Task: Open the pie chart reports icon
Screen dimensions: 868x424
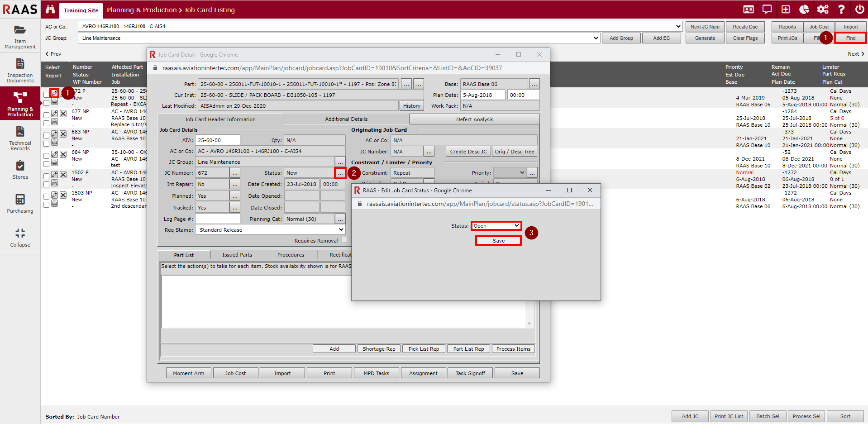Action: pyautogui.click(x=804, y=10)
